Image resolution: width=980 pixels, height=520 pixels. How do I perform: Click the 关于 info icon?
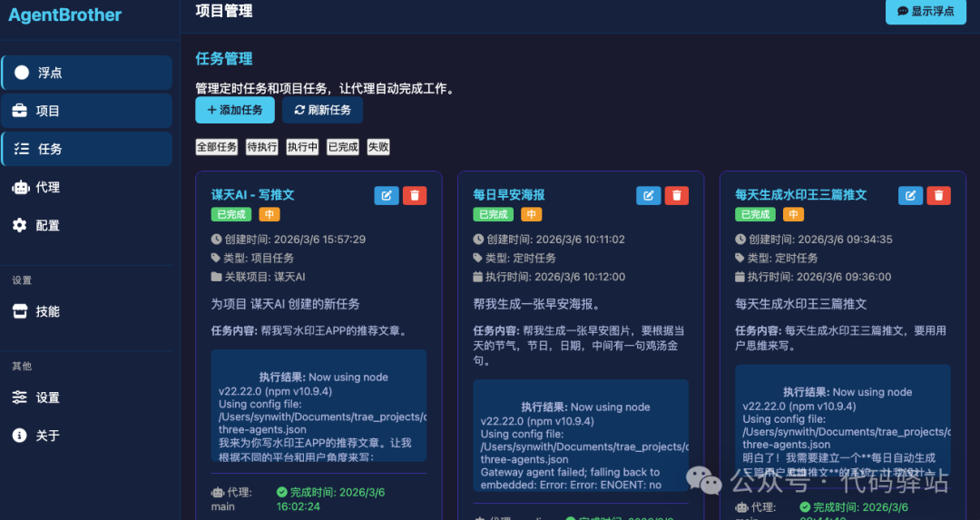pos(20,435)
